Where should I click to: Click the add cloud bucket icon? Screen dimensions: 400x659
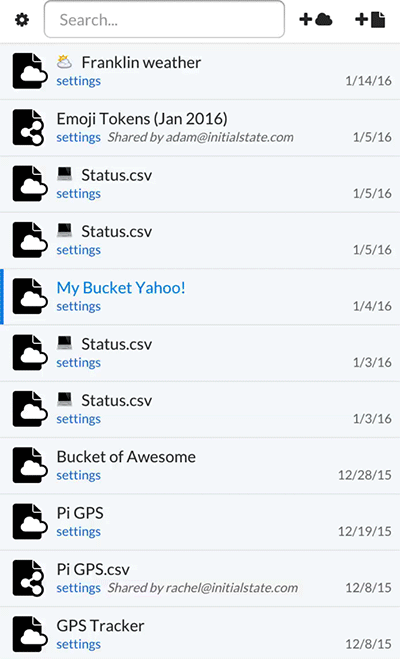click(316, 19)
